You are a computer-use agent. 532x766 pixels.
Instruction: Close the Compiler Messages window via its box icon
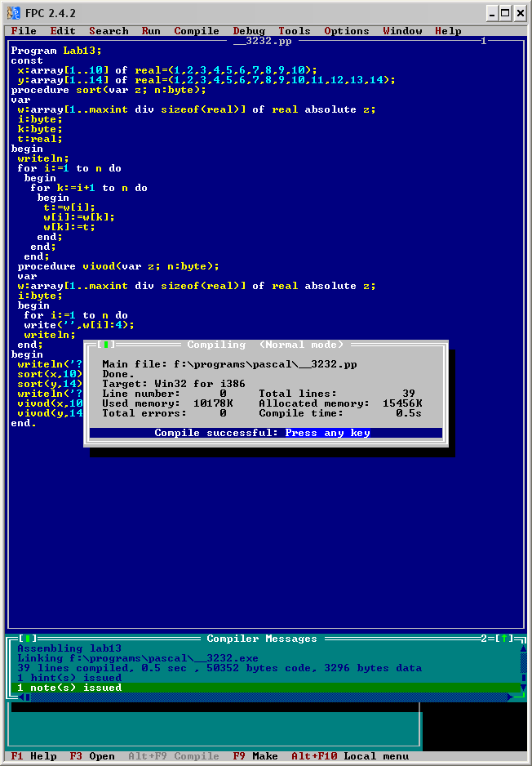click(27, 638)
